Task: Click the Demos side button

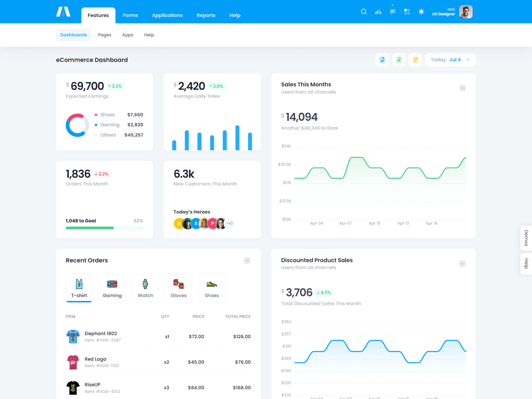Action: (x=526, y=238)
